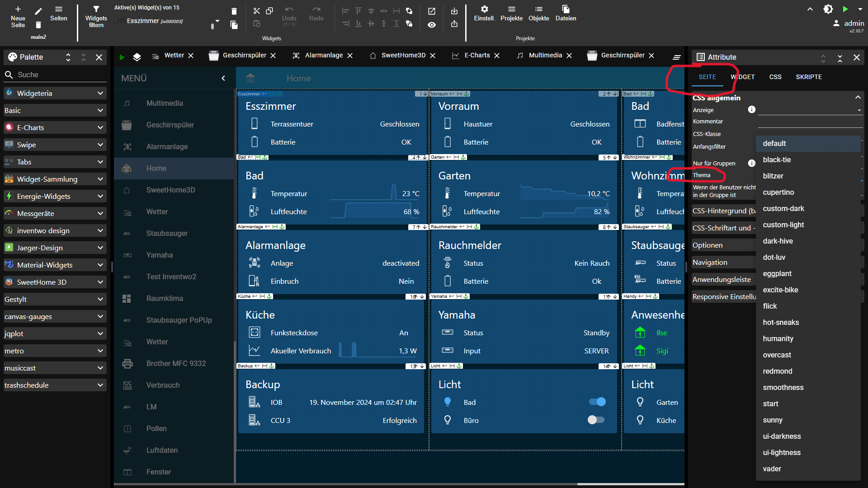Select the dark-hive theme option
Screen dimensions: 868x488
[778, 241]
